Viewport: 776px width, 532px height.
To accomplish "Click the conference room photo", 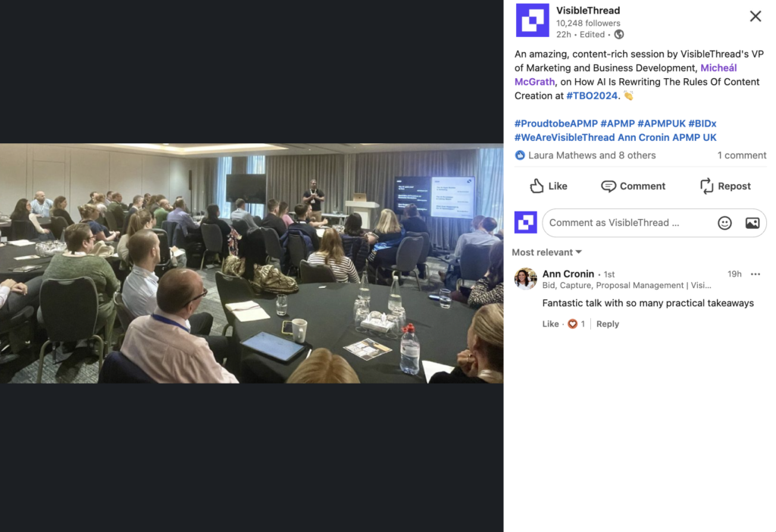I will 252,263.
